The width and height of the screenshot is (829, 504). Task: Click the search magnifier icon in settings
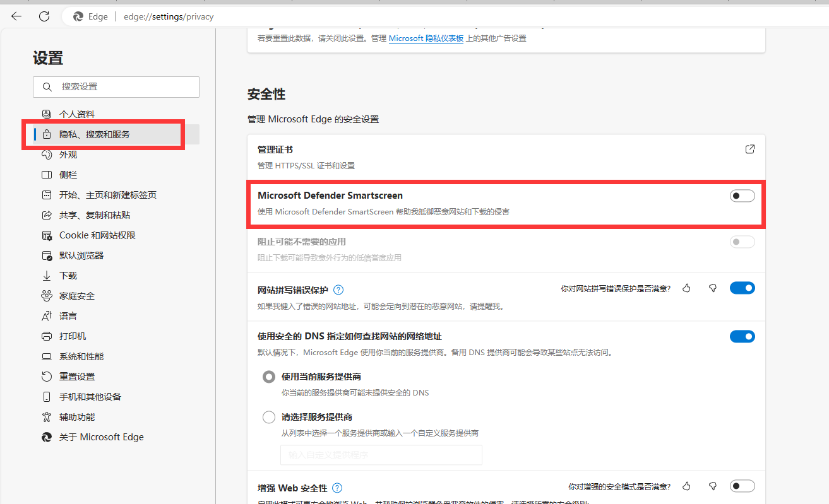coord(47,87)
